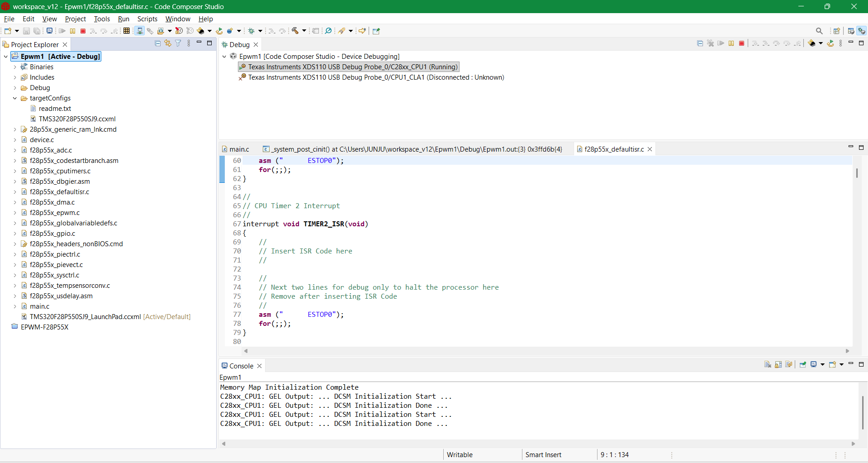Expand the Binaries node in Project Explorer
This screenshot has width=868, height=463.
15,67
